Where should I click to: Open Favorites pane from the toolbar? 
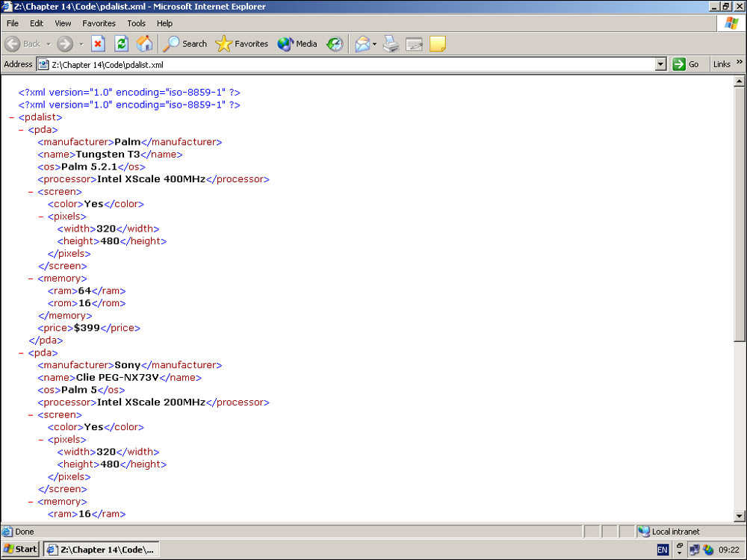click(241, 44)
